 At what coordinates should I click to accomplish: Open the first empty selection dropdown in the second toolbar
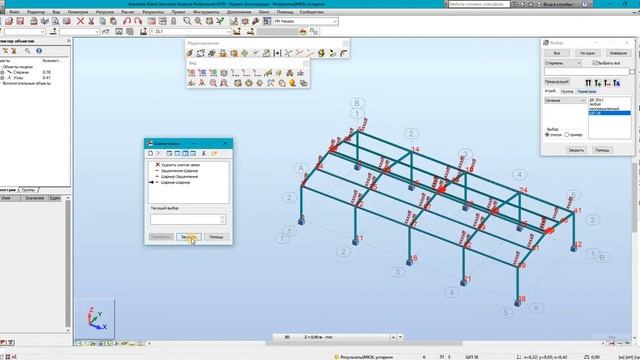24,31
